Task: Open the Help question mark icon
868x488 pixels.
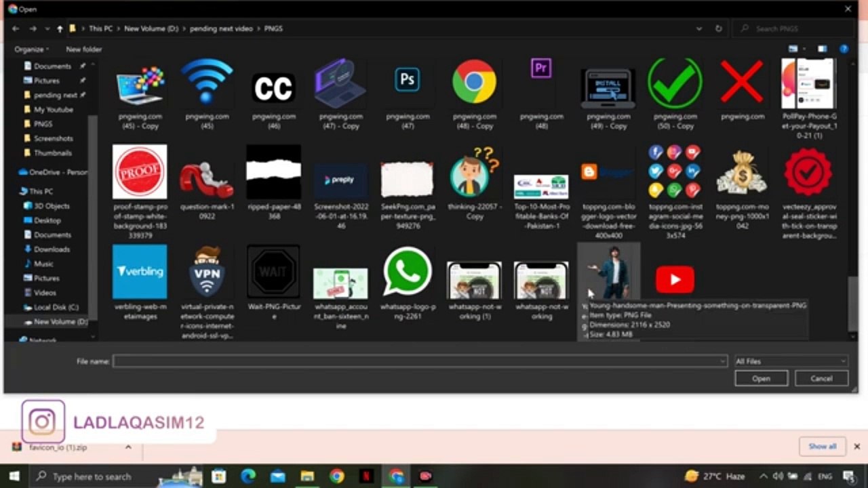Action: (844, 49)
